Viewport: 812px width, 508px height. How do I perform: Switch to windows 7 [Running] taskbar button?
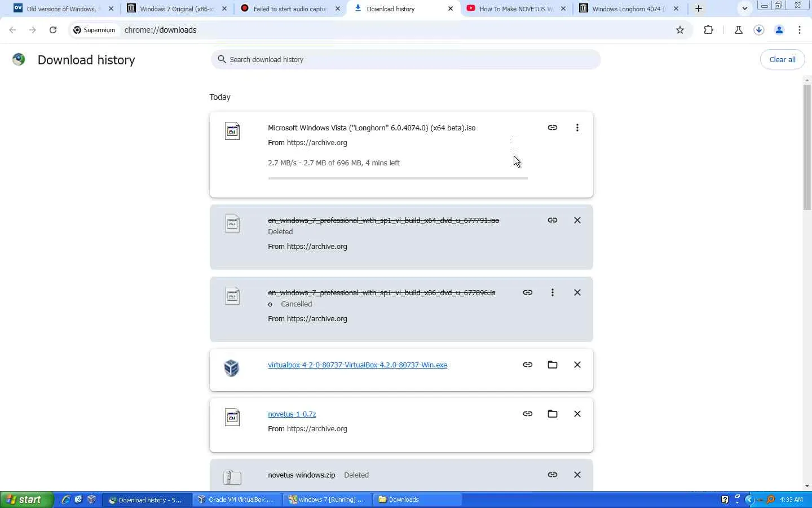pyautogui.click(x=327, y=500)
